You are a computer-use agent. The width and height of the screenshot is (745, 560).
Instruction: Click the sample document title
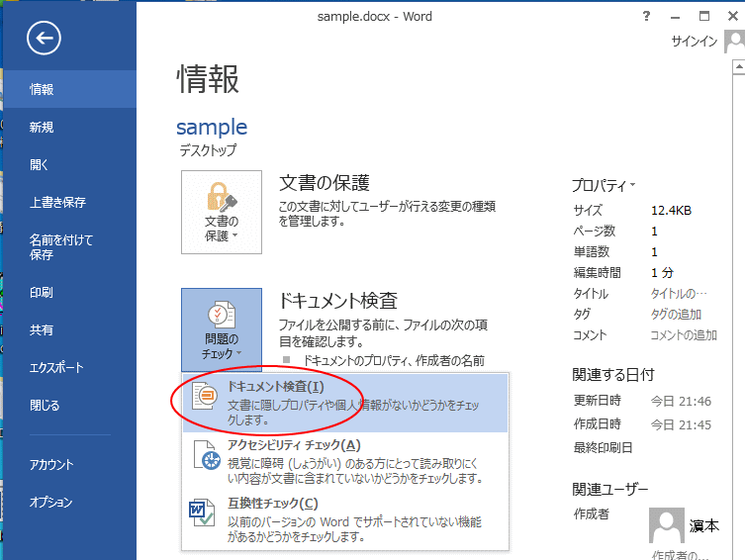(x=212, y=128)
